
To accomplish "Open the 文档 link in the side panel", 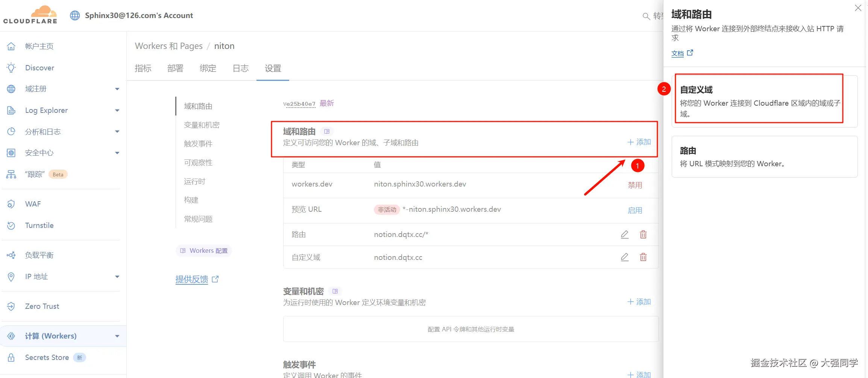I will click(682, 53).
